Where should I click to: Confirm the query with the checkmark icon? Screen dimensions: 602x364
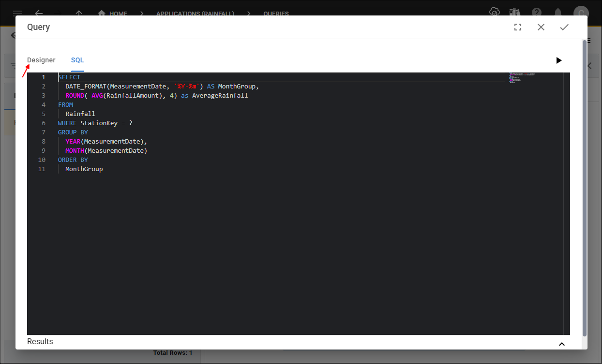point(564,28)
